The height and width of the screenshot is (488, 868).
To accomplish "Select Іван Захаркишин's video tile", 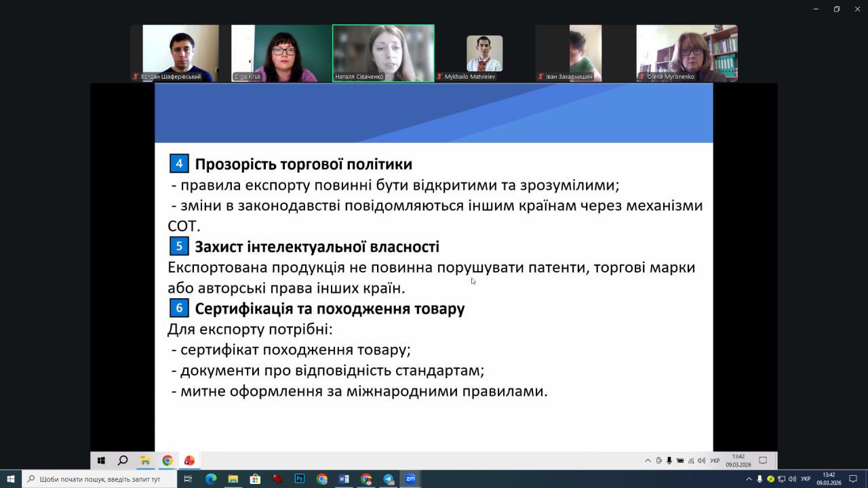I will (x=585, y=54).
